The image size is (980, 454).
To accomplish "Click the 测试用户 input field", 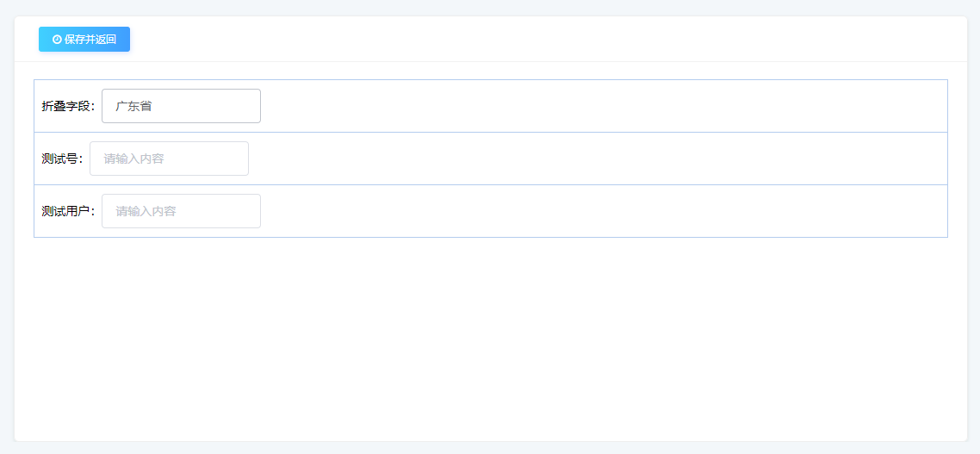I will pyautogui.click(x=181, y=211).
